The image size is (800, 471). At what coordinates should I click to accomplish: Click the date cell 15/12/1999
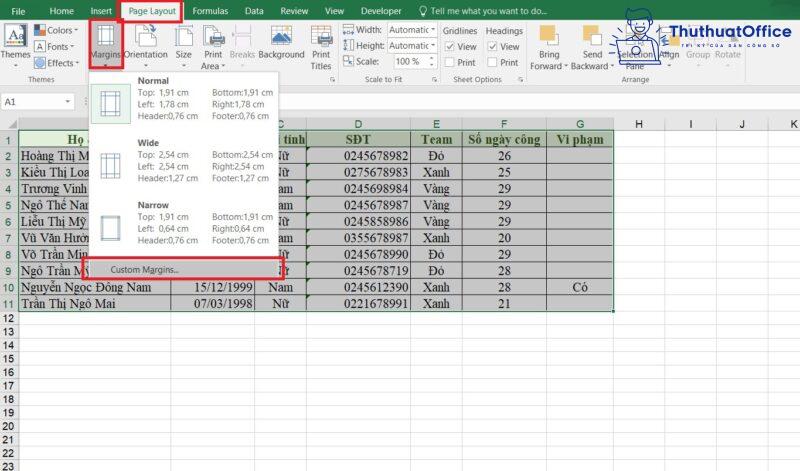tap(213, 287)
